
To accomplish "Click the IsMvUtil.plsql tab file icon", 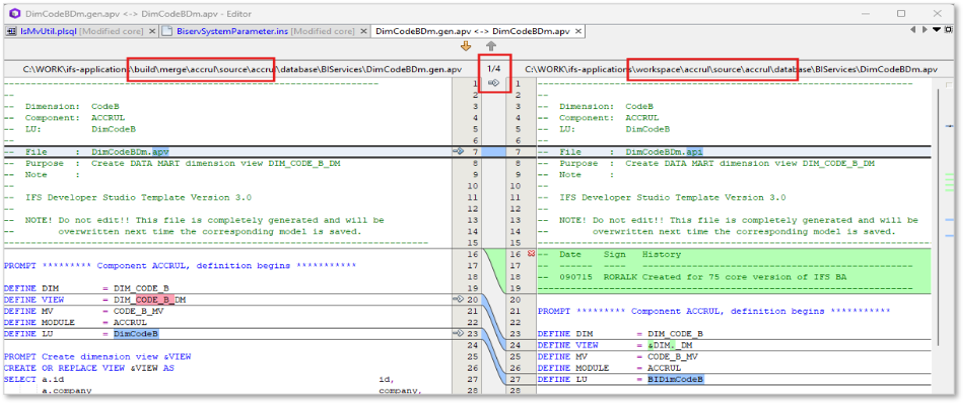I will coord(12,31).
